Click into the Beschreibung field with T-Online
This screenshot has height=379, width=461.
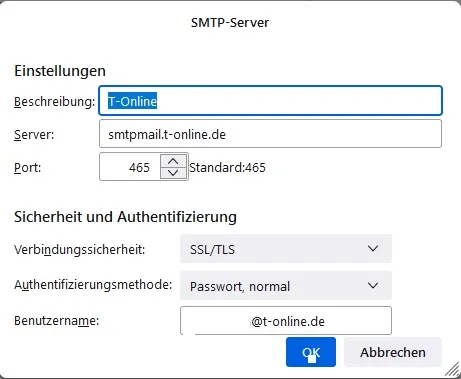270,101
